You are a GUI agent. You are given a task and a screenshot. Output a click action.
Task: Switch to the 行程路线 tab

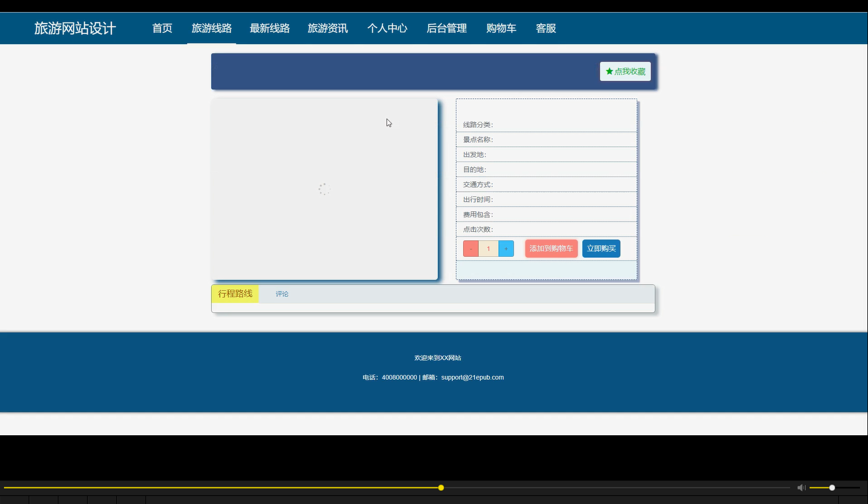(235, 293)
